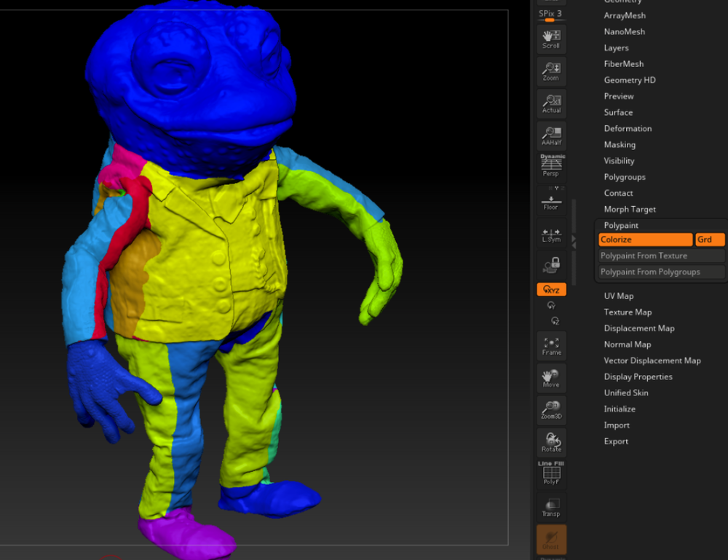The width and height of the screenshot is (728, 560).
Task: Expand the Surface section
Action: click(x=618, y=112)
